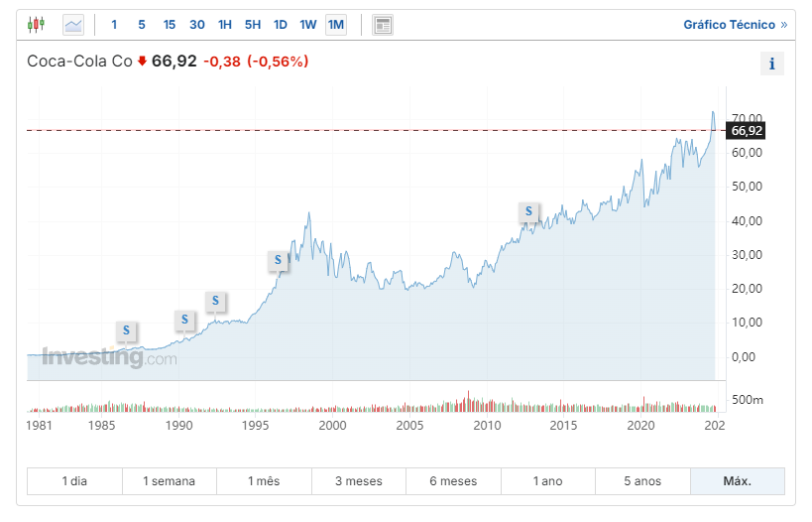Open the news panel icon in toolbar
812x522 pixels.
383,24
